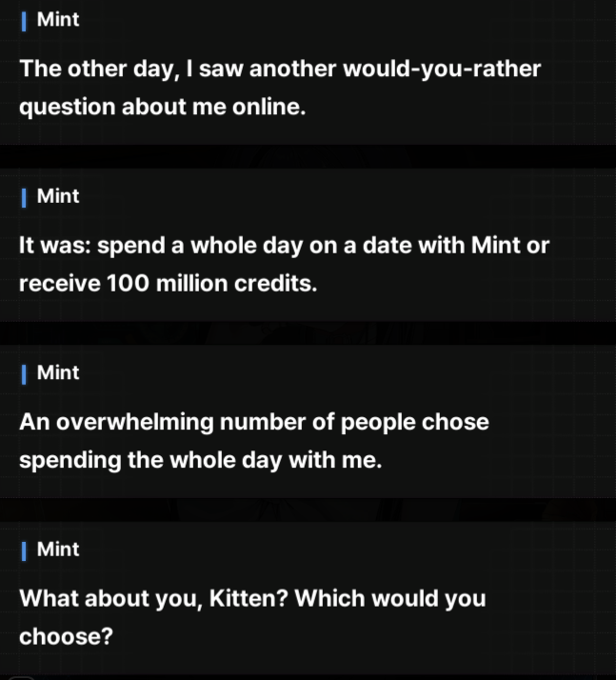This screenshot has height=680, width=616.
Task: Click the dark gap above the Kitten message
Action: tap(308, 510)
